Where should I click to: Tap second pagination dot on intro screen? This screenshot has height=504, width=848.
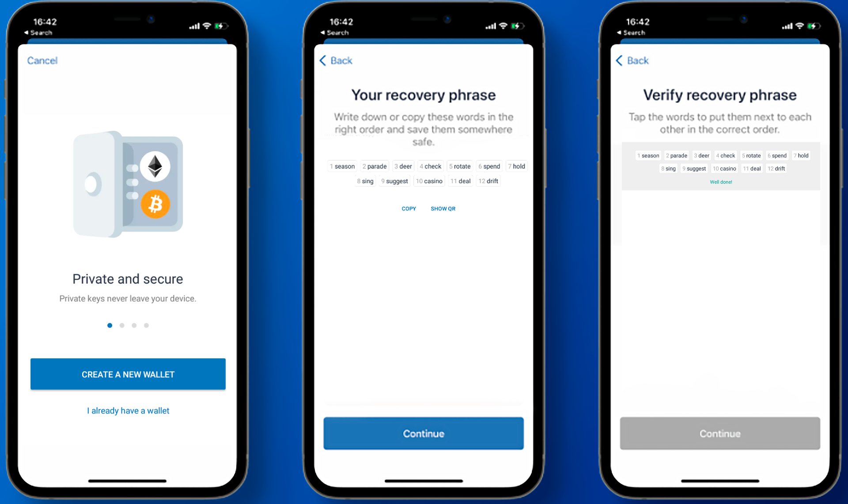click(x=122, y=325)
